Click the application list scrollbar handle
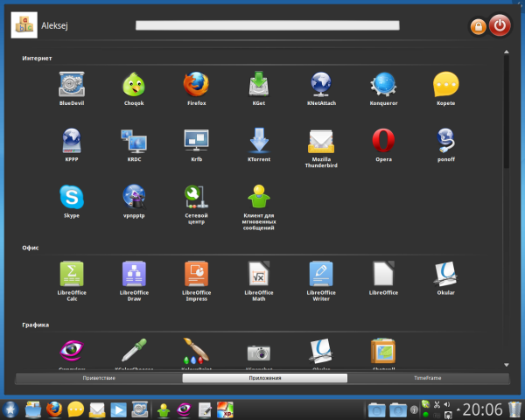The height and width of the screenshot is (420, 525). click(x=507, y=111)
